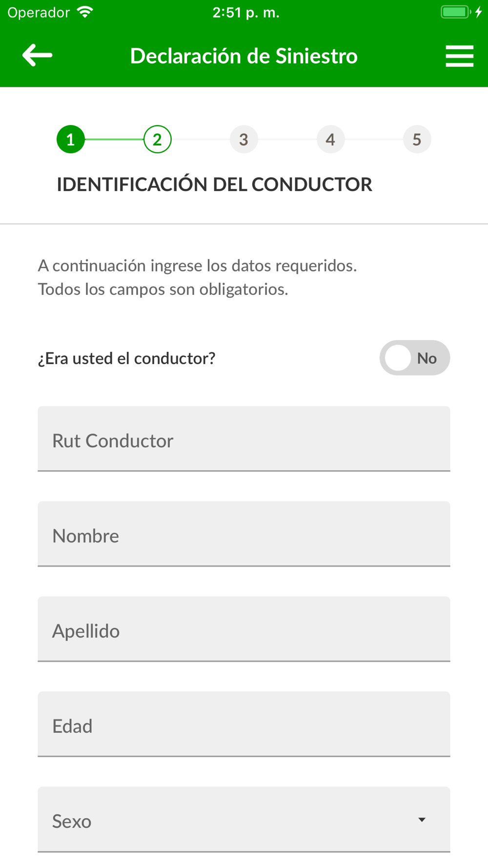Tap the IDENTIFICACIÓN DEL CONDUCTOR heading

(214, 185)
